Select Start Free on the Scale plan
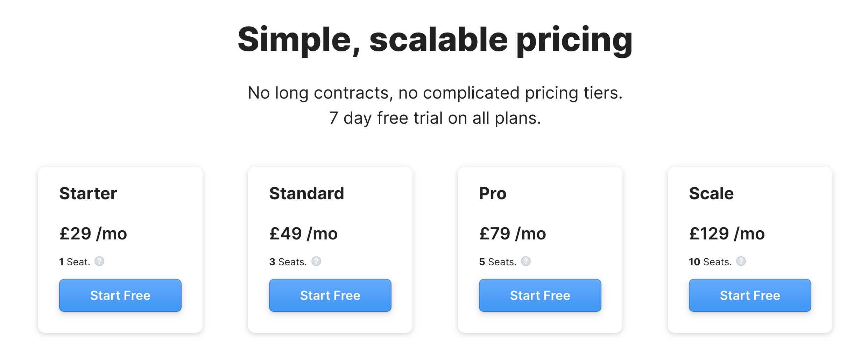 coord(750,295)
